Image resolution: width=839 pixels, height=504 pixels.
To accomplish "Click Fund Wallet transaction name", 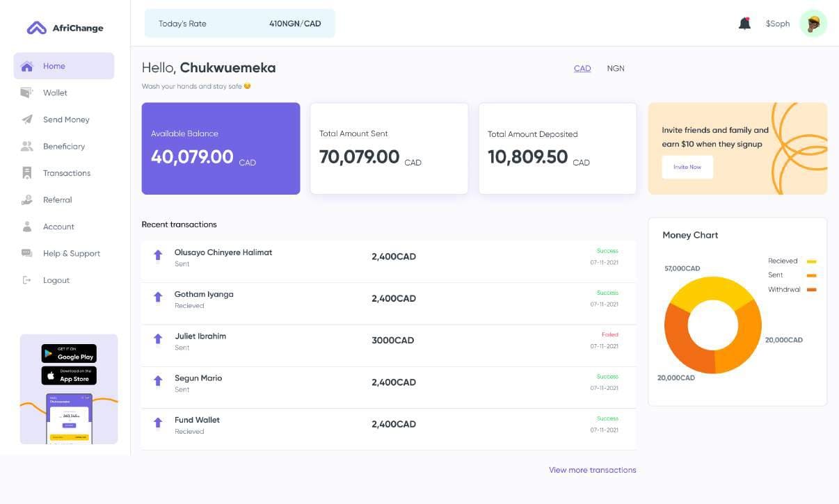I will 197,420.
